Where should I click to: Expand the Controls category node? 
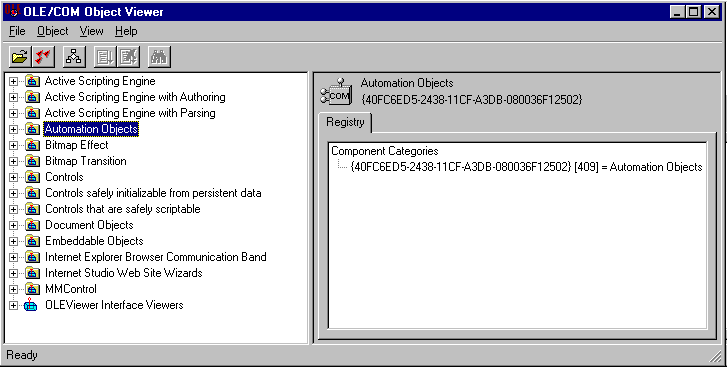tap(13, 177)
